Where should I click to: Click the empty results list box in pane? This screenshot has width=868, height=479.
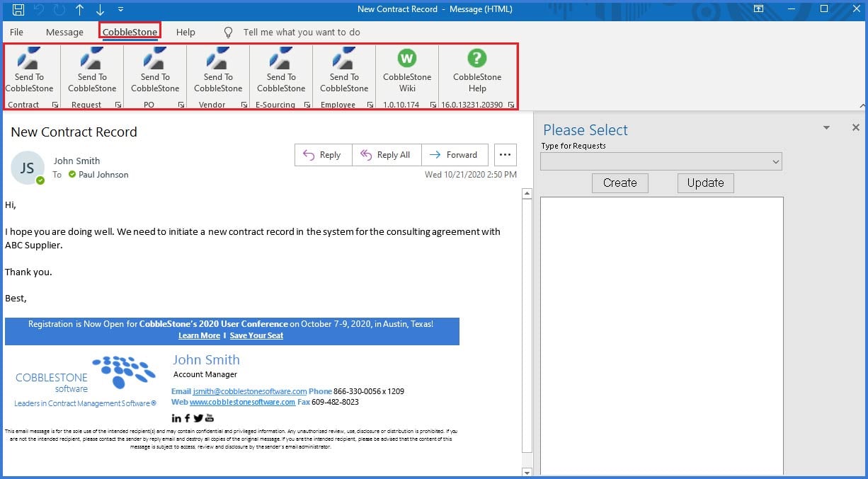(x=662, y=335)
